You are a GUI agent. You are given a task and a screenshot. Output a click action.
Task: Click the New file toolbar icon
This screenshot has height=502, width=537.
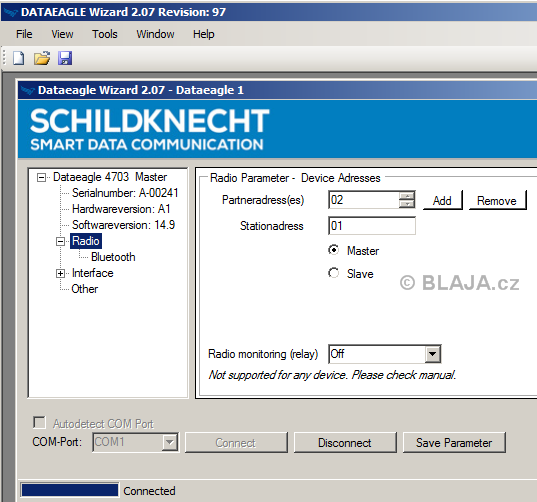18,58
